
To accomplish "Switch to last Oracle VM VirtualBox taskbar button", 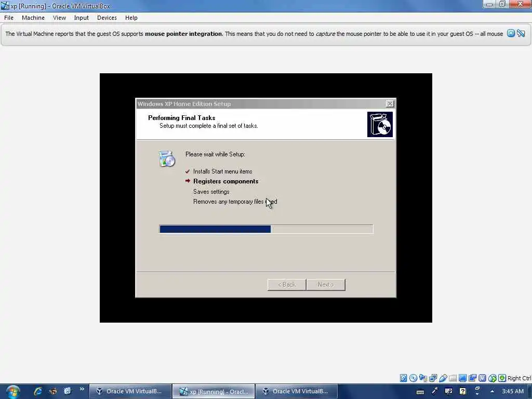I will tap(297, 391).
